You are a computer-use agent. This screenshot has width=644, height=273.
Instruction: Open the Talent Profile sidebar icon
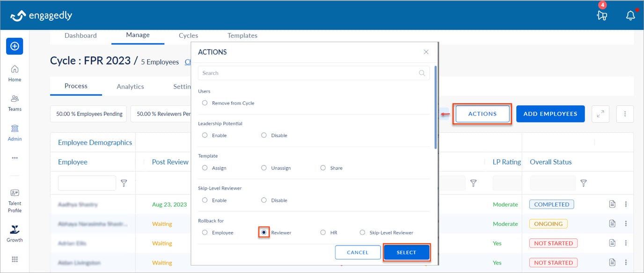[15, 200]
